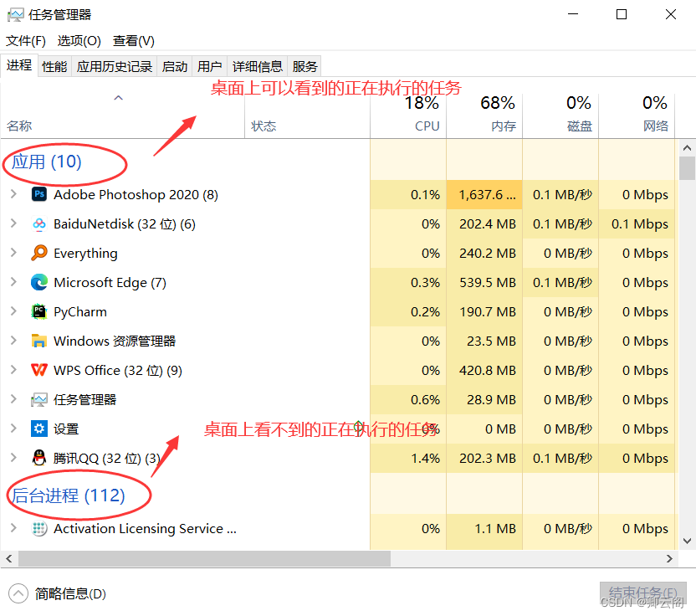Click the 简略信息 collapse circle icon
696x616 pixels.
[18, 593]
